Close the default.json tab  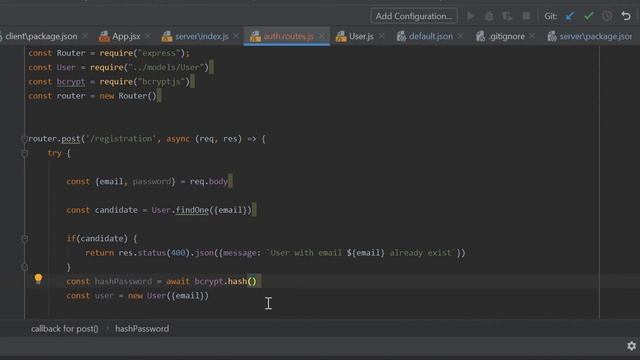point(460,36)
